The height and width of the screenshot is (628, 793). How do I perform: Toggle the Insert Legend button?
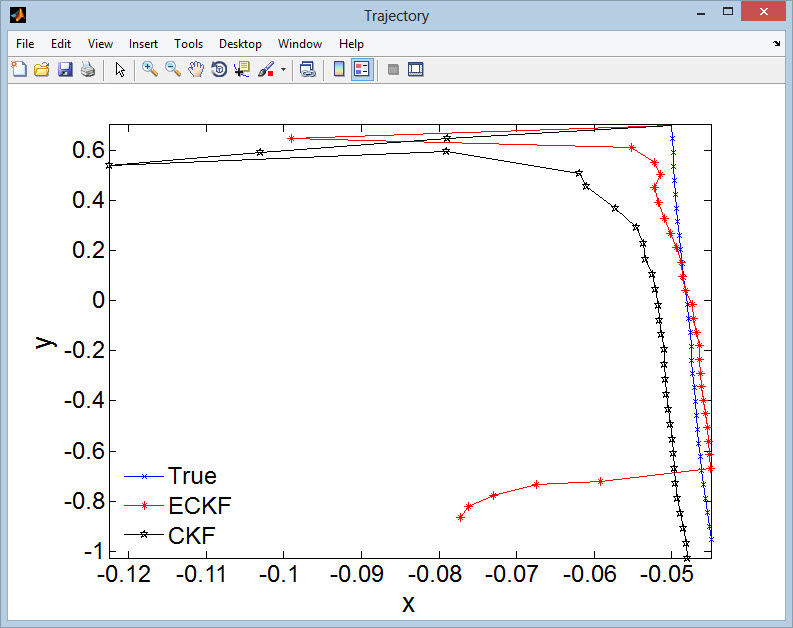[x=362, y=69]
